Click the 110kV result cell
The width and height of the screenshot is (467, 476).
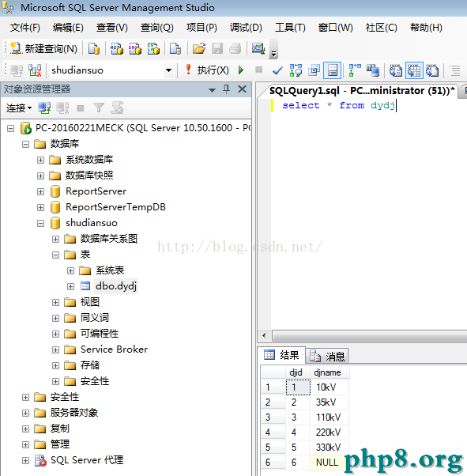pyautogui.click(x=330, y=417)
